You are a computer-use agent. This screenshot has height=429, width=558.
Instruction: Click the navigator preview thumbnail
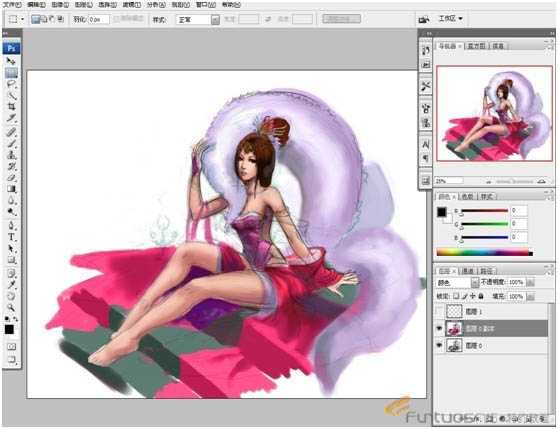tap(495, 114)
